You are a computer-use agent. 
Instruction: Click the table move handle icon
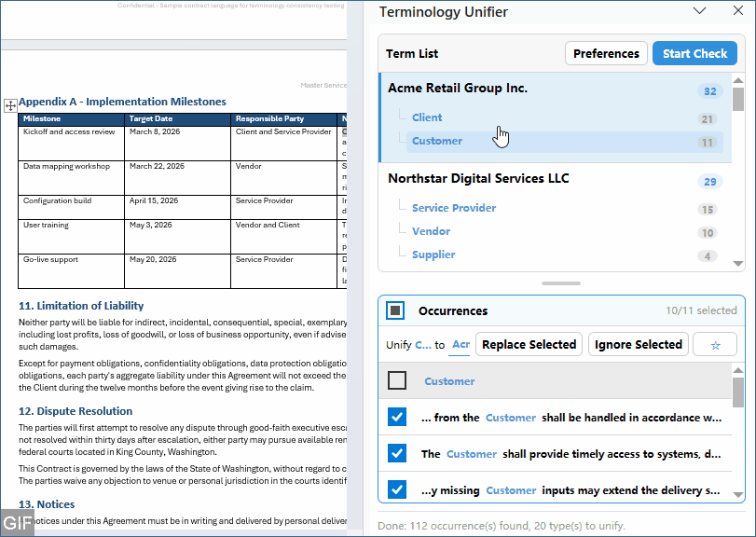(10, 105)
